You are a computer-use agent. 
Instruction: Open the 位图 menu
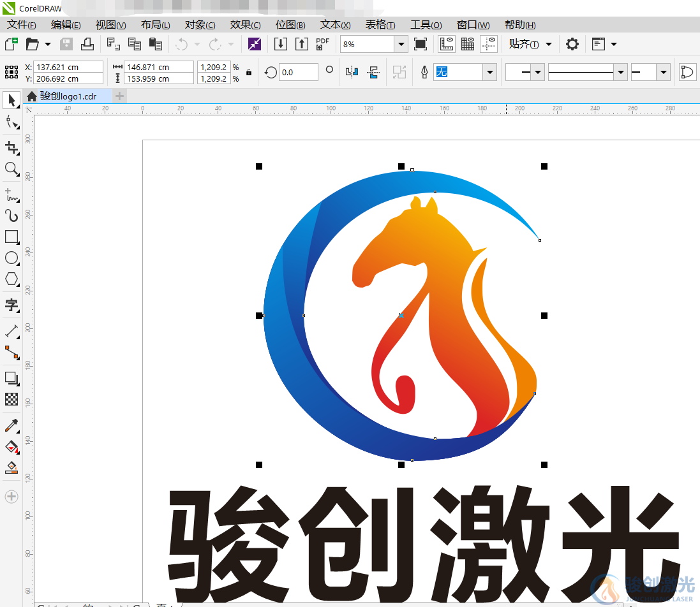click(290, 25)
